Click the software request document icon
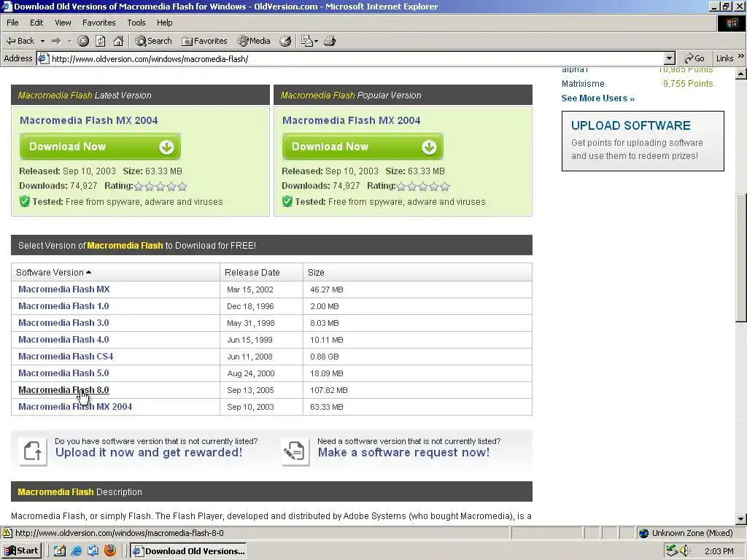 point(295,451)
